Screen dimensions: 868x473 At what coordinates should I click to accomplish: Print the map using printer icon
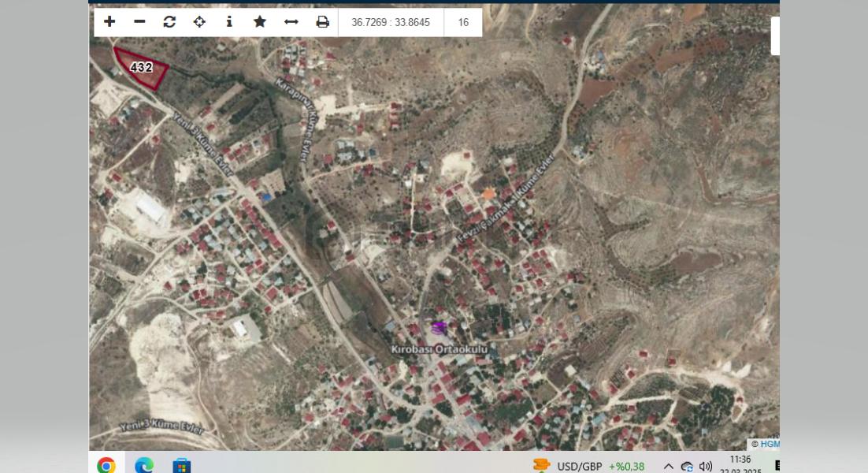[322, 21]
